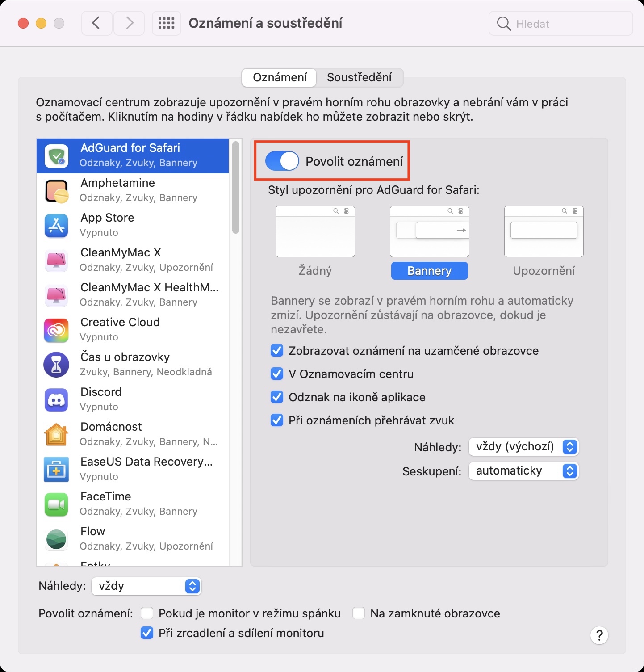The image size is (644, 672).
Task: Close the preferences window
Action: (x=23, y=23)
